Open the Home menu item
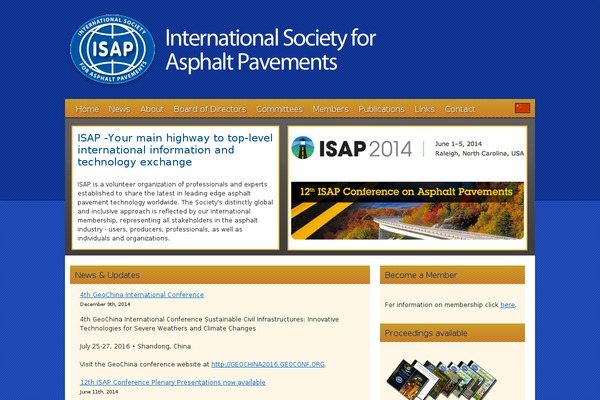600x400 pixels. pyautogui.click(x=87, y=109)
